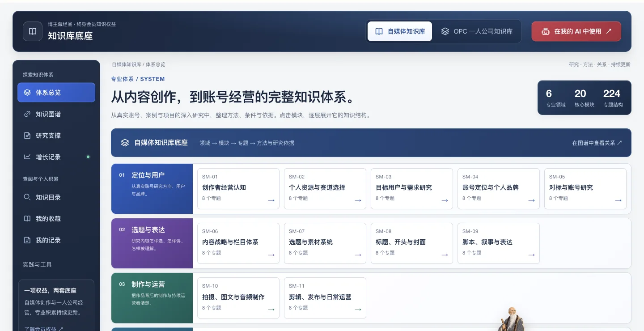Image resolution: width=644 pixels, height=331 pixels.
Task: Switch to OPC 一人公司知识库 tab
Action: [x=477, y=31]
